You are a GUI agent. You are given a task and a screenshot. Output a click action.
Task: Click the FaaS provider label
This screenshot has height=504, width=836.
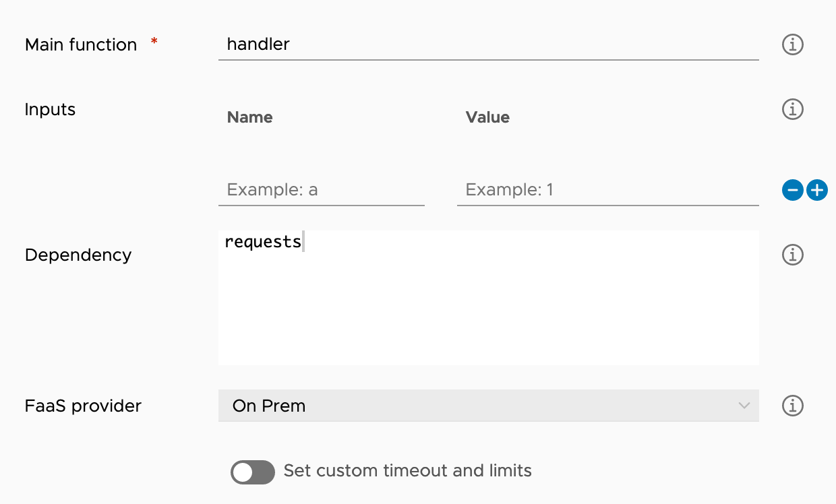point(83,406)
